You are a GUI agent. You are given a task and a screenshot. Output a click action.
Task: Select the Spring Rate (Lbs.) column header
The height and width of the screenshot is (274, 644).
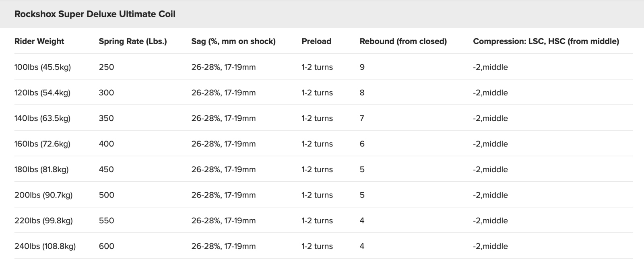coord(132,41)
